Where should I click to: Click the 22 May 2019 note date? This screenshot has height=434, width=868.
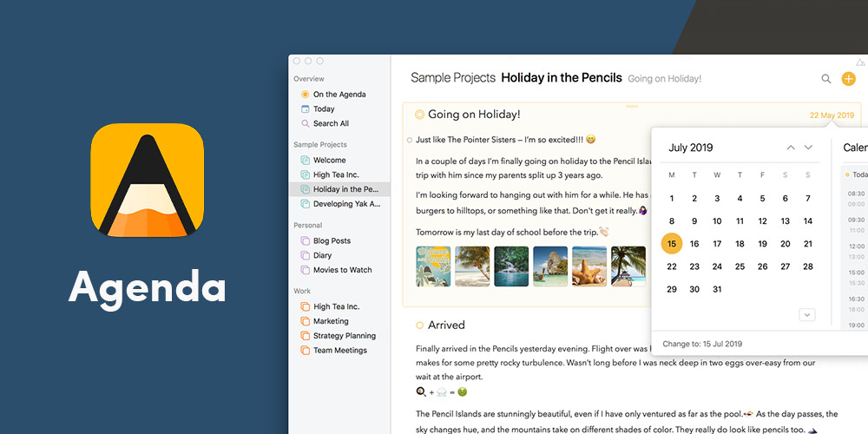(832, 115)
